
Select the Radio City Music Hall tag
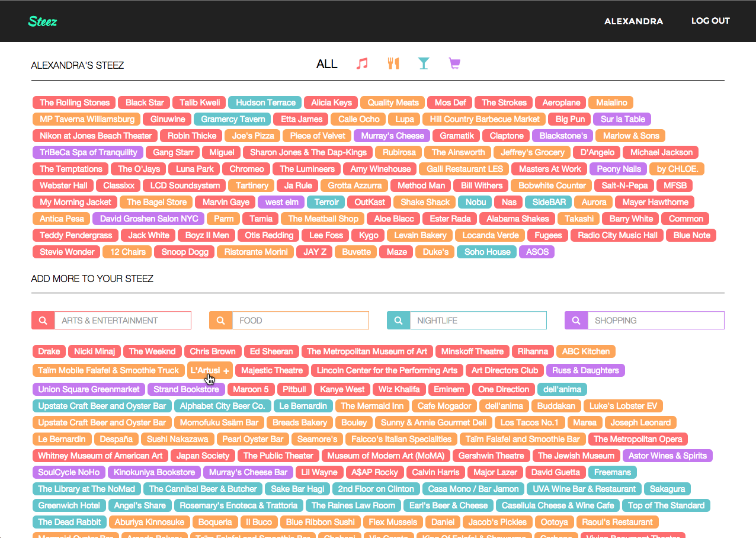click(x=617, y=235)
